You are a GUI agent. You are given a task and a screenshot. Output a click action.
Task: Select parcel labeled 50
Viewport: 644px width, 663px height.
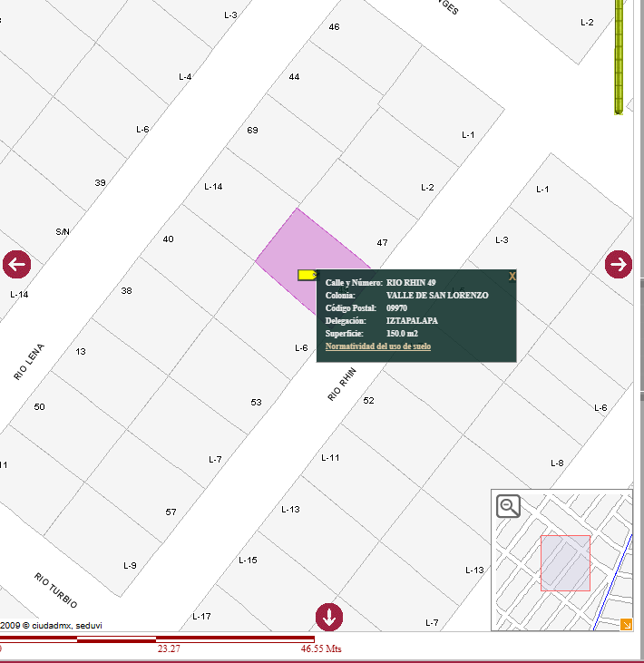click(x=39, y=407)
